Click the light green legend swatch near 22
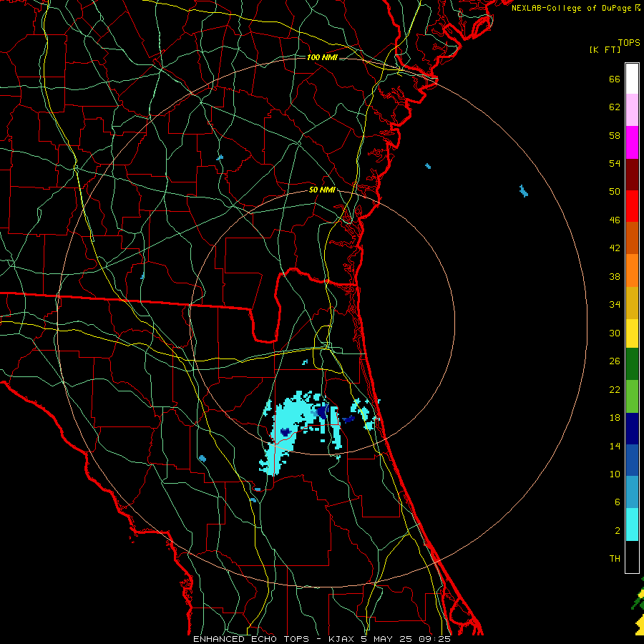Screen dimensions: 644x644 pos(632,396)
